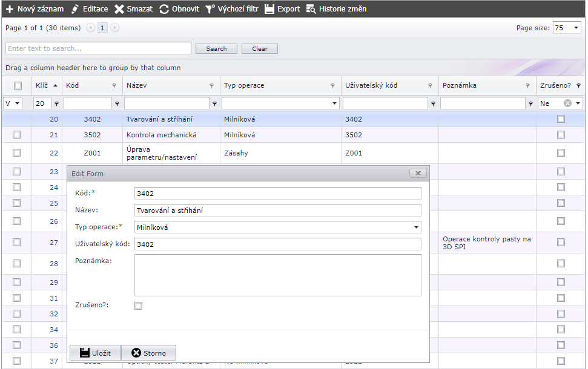Click the Editace pencil icon
The image size is (588, 369).
(75, 9)
